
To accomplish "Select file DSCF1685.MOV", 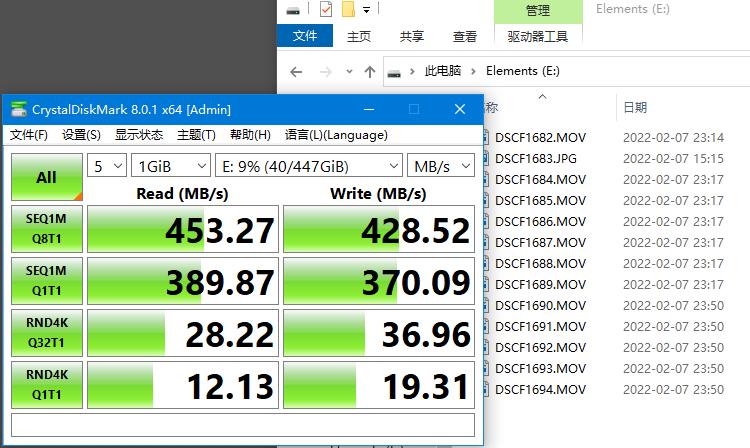I will tap(540, 201).
